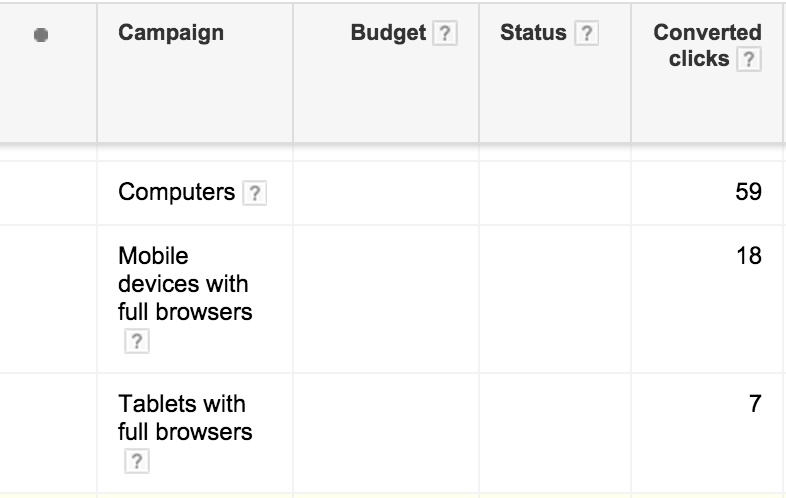Viewport: 786px width, 498px height.
Task: Sort by the Budget column header
Action: click(388, 33)
